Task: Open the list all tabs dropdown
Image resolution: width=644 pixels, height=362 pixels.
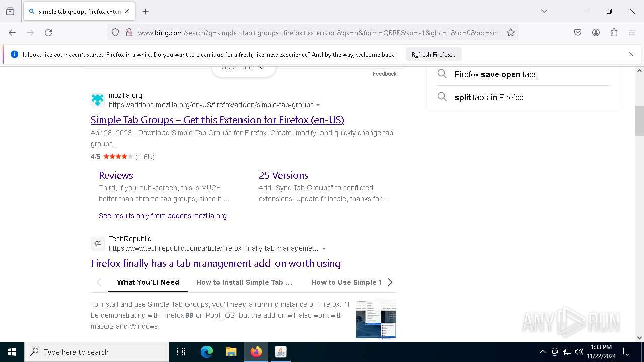Action: [x=544, y=11]
